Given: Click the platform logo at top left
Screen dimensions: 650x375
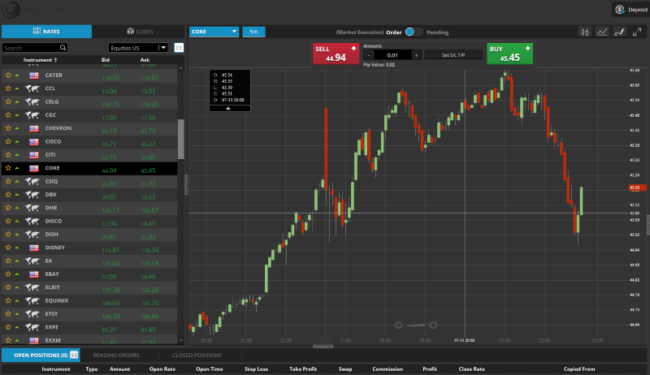Looking at the screenshot, I should [11, 9].
